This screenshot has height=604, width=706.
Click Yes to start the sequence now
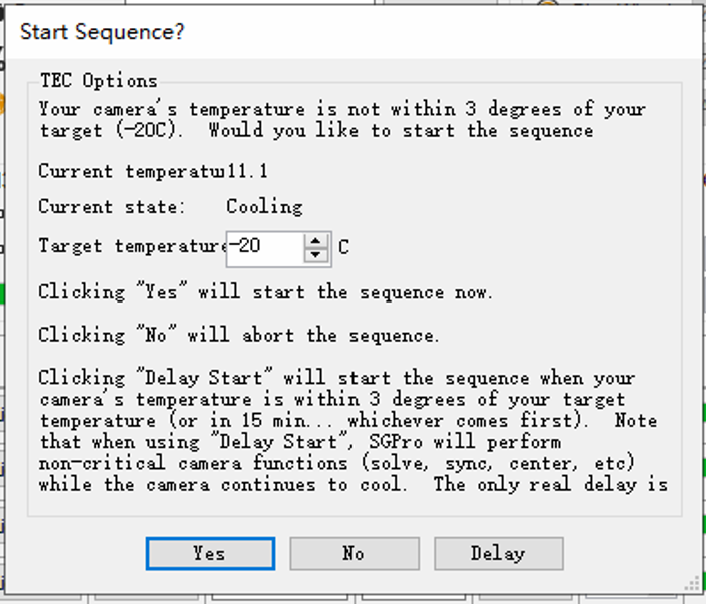click(210, 553)
